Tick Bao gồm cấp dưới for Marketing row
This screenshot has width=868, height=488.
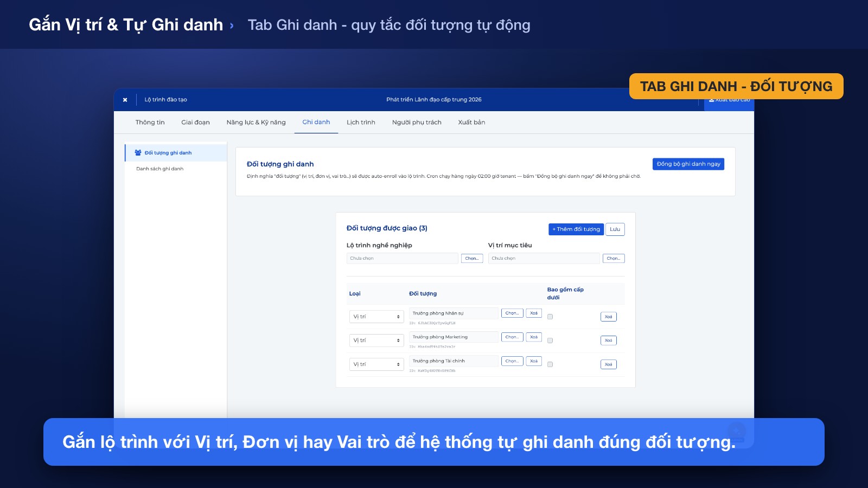point(550,341)
